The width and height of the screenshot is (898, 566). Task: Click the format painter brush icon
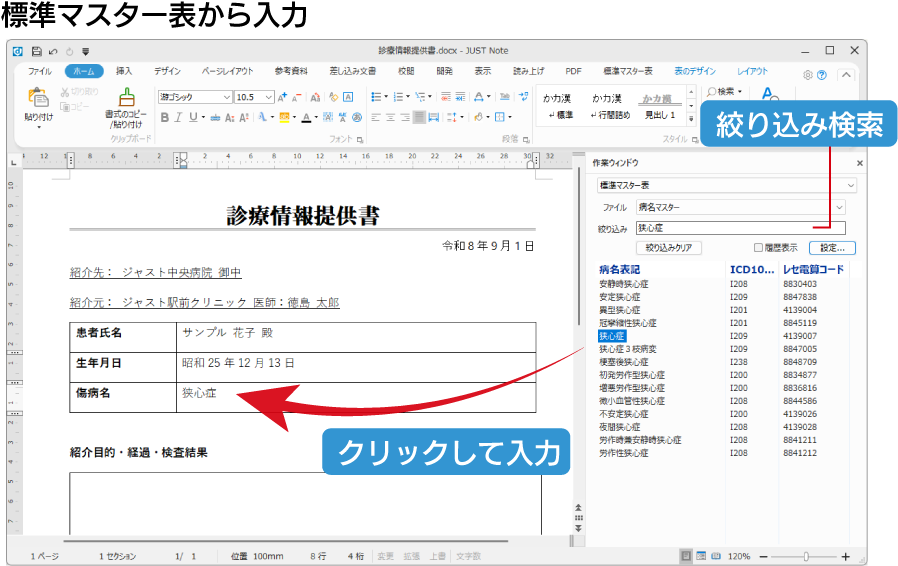[x=126, y=97]
